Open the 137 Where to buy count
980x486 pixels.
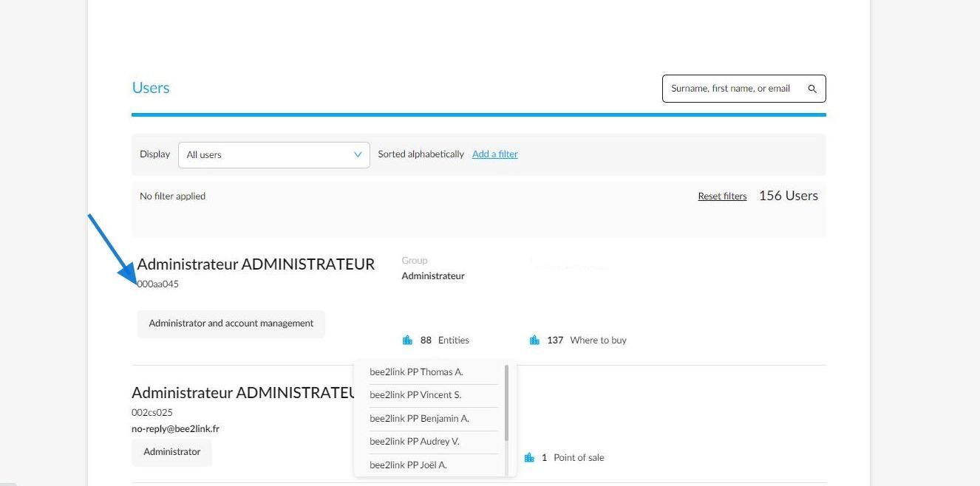(x=586, y=340)
